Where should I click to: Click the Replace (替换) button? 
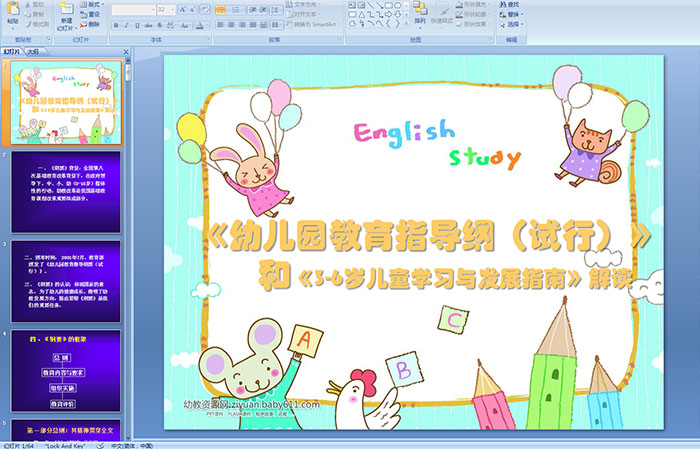tap(512, 14)
